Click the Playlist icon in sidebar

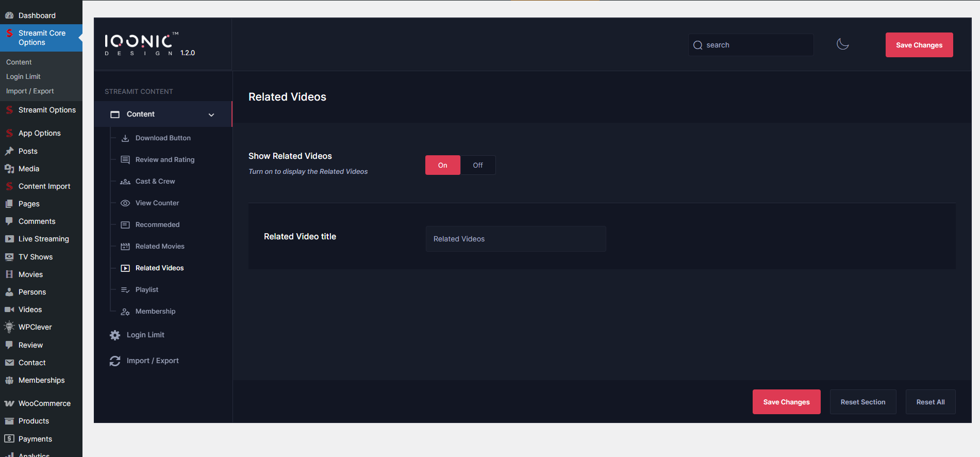(125, 290)
